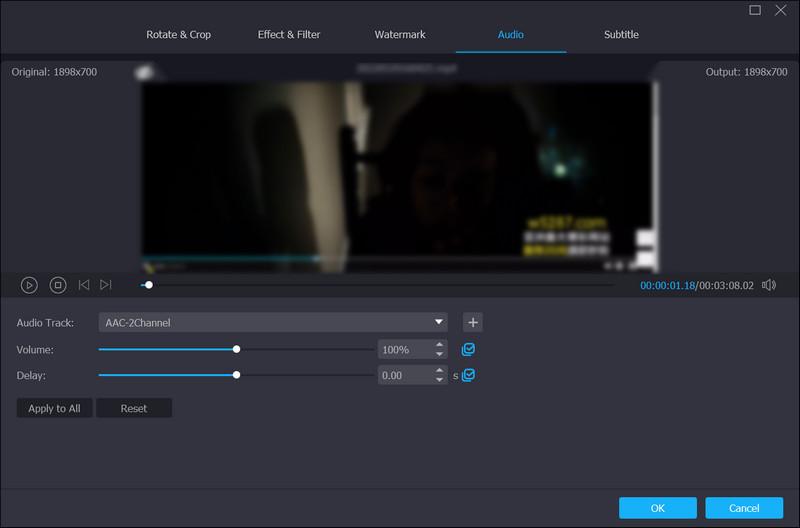Toggle the Delay apply checkbox icon
The width and height of the screenshot is (800, 528).
pyautogui.click(x=468, y=375)
